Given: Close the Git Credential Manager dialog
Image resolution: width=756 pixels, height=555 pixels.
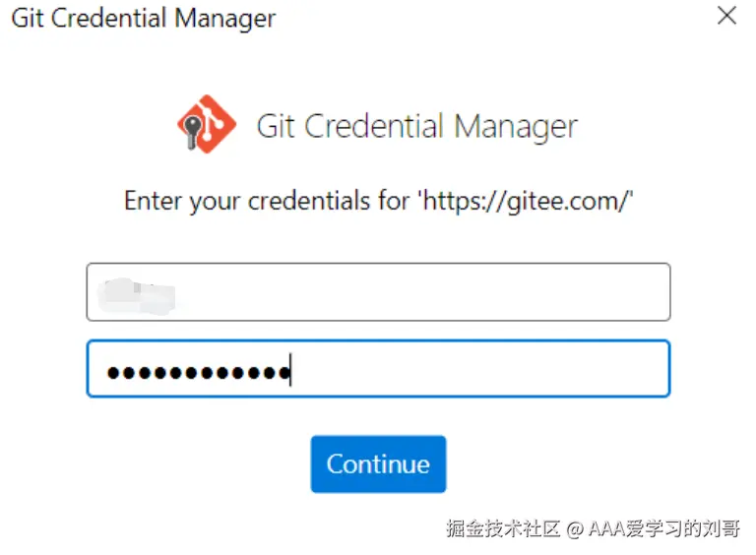Looking at the screenshot, I should pos(726,17).
